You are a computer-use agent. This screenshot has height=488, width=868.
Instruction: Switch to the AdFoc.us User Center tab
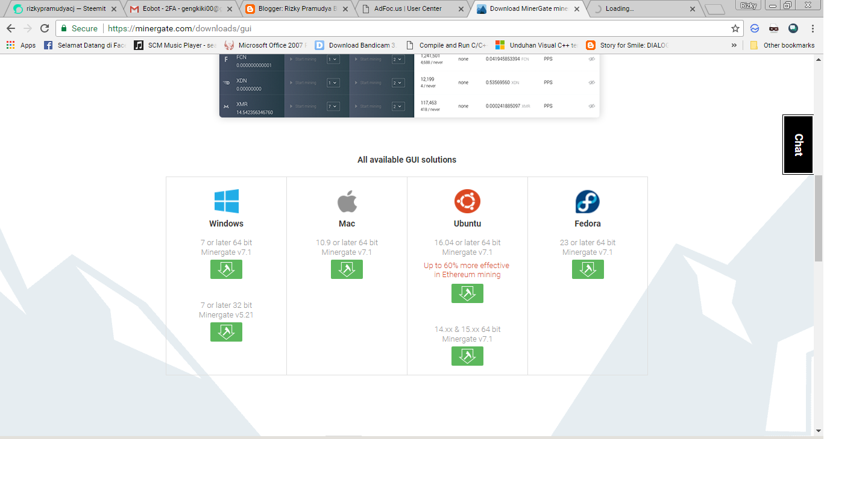pyautogui.click(x=411, y=9)
